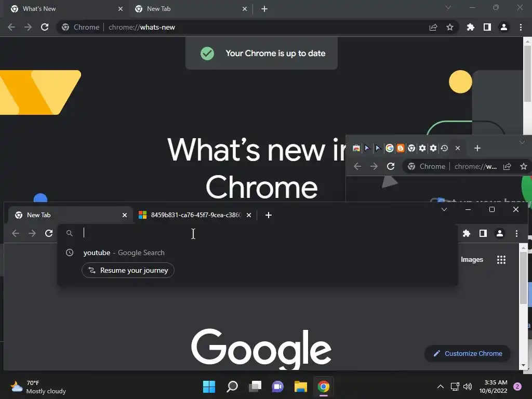Open Google apps grid icon
The image size is (532, 399).
[501, 260]
